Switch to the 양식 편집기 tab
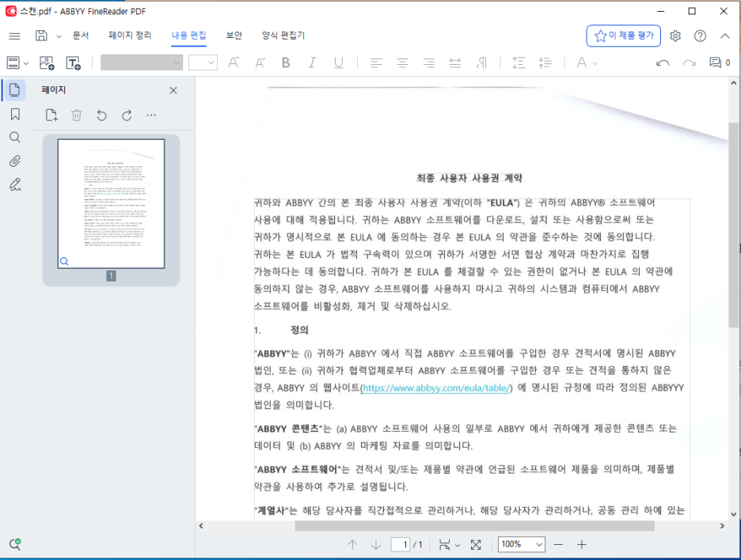 tap(283, 36)
